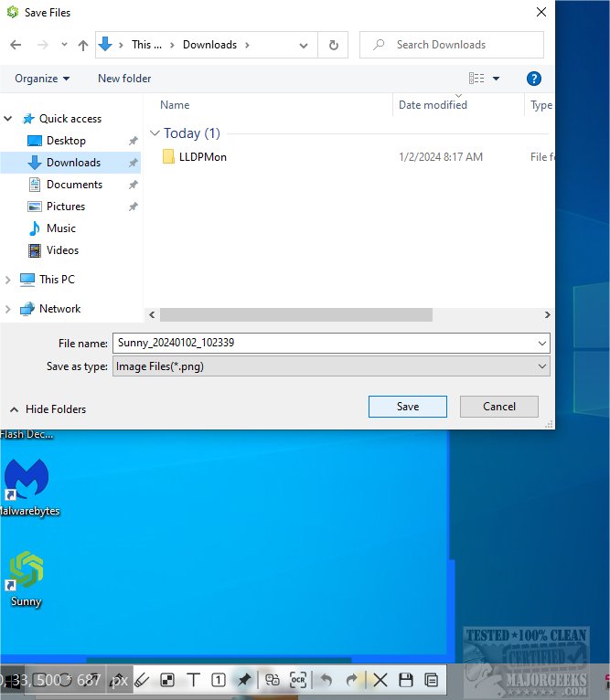Expand the This PC tree node
This screenshot has width=610, height=700.
[7, 280]
